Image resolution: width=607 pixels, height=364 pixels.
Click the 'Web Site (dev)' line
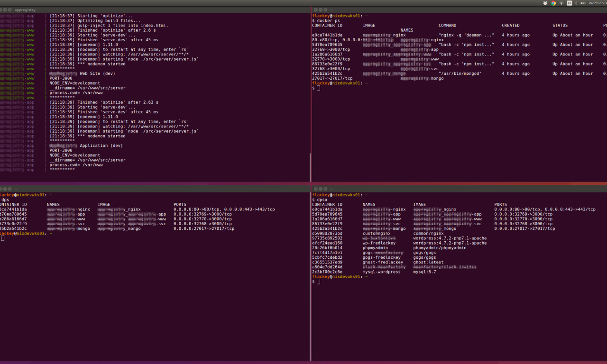tap(83, 73)
